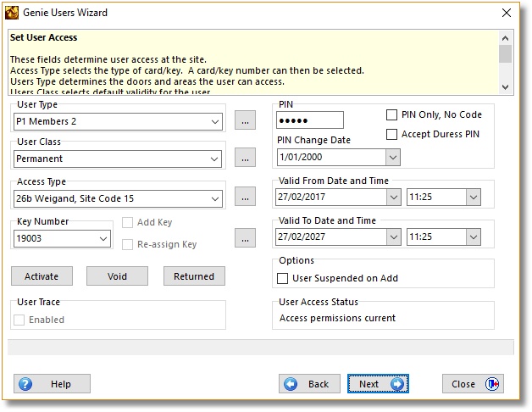Image resolution: width=532 pixels, height=412 pixels.
Task: Expand the User Type dropdown
Action: (215, 121)
